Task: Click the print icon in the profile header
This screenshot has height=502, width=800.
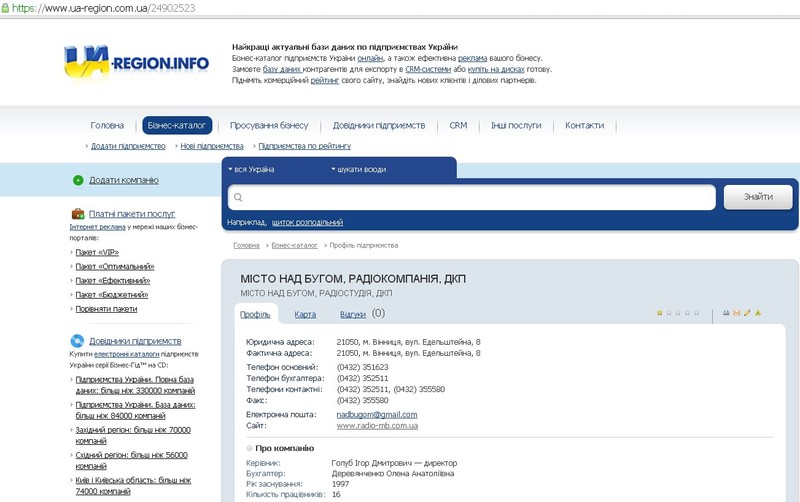Action: pos(726,313)
